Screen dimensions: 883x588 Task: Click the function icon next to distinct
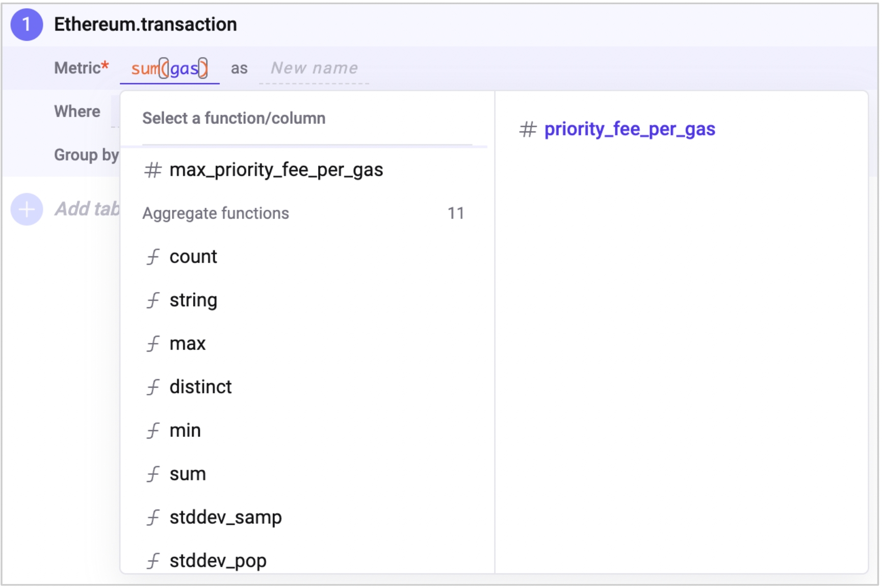[153, 387]
